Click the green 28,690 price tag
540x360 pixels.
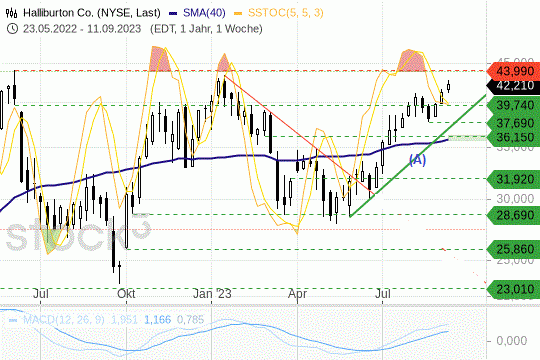(513, 215)
